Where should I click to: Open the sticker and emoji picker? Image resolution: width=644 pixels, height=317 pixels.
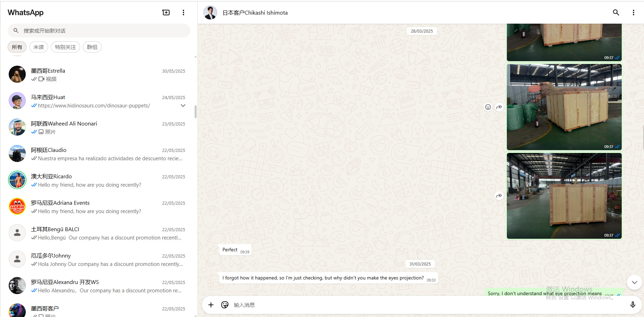(x=225, y=305)
